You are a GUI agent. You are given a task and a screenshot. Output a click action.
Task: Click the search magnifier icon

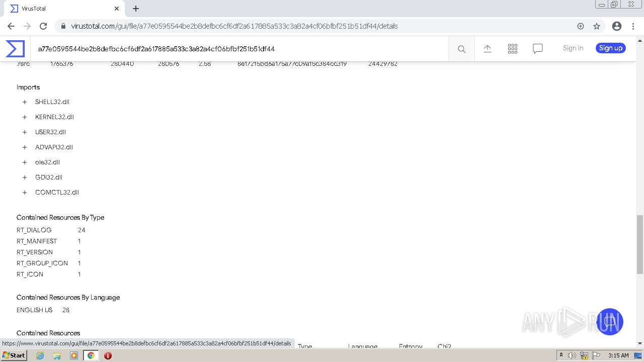click(x=461, y=49)
